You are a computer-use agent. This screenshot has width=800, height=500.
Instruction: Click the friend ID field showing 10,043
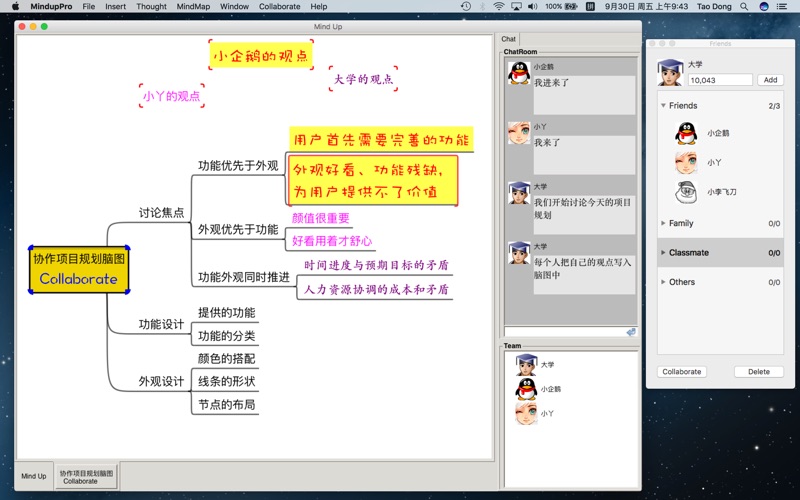[x=720, y=80]
